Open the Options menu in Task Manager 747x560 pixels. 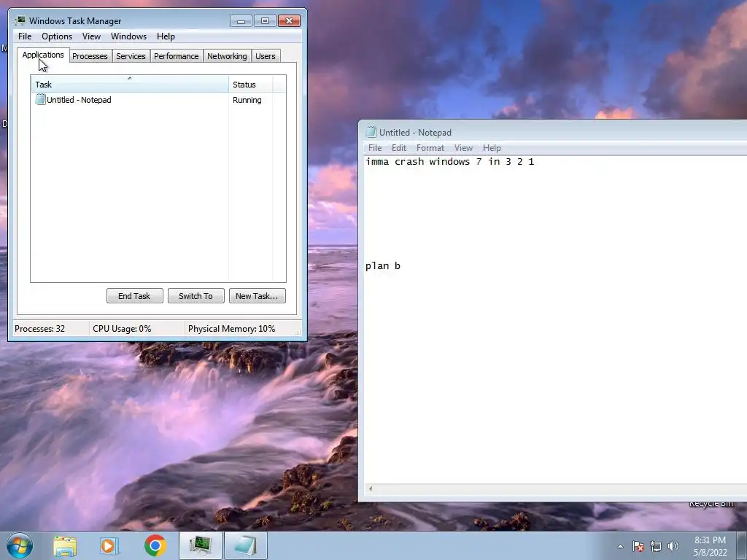[57, 36]
